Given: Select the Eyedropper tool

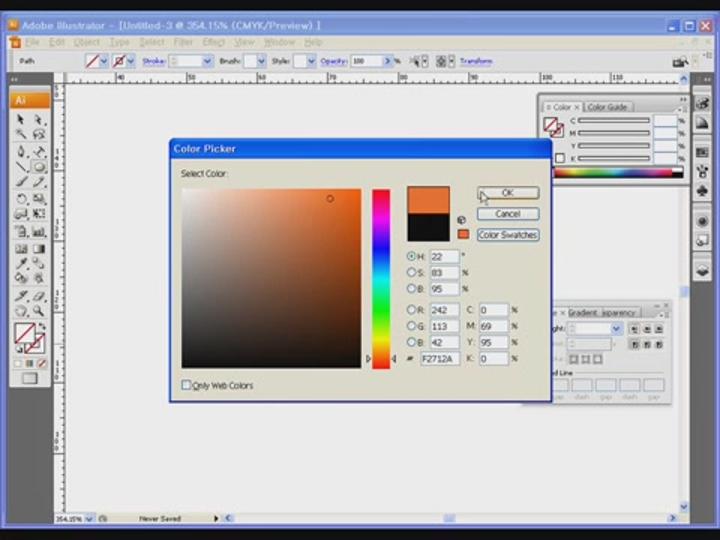Looking at the screenshot, I should pos(21,263).
